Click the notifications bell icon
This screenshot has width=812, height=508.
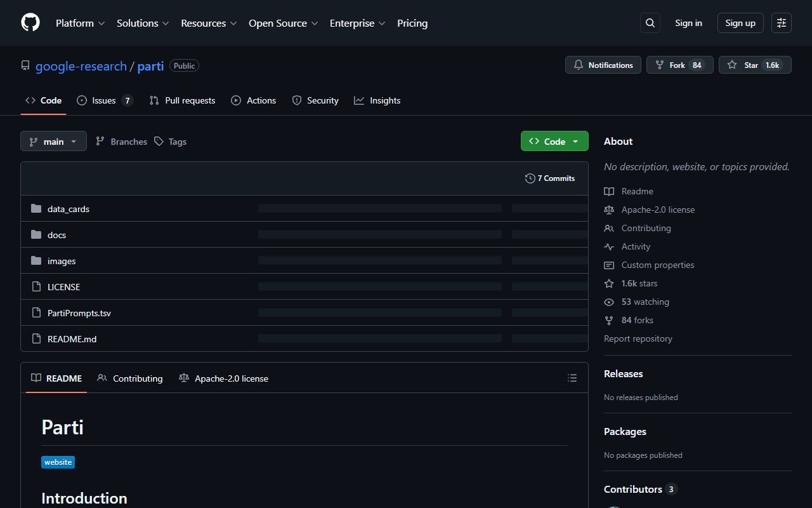point(578,65)
